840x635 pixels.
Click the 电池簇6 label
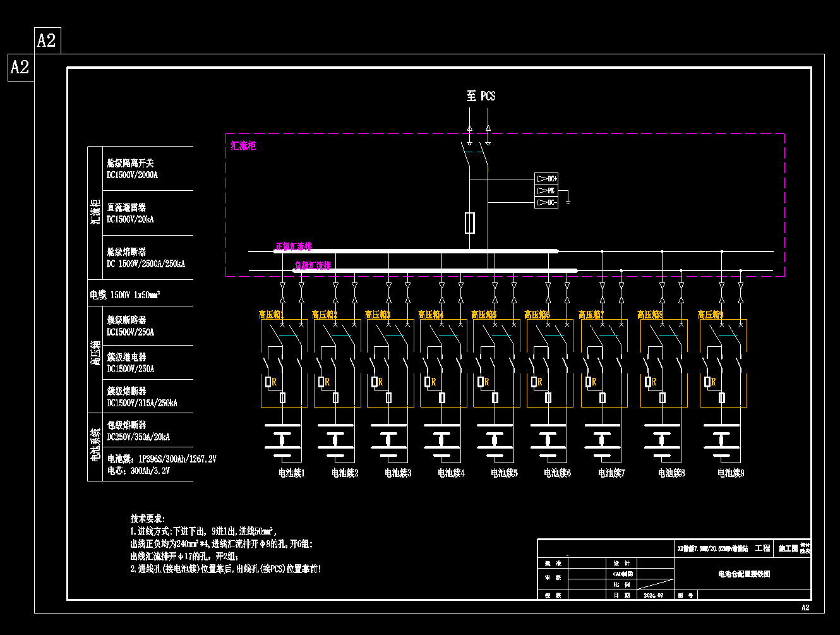pyautogui.click(x=557, y=473)
